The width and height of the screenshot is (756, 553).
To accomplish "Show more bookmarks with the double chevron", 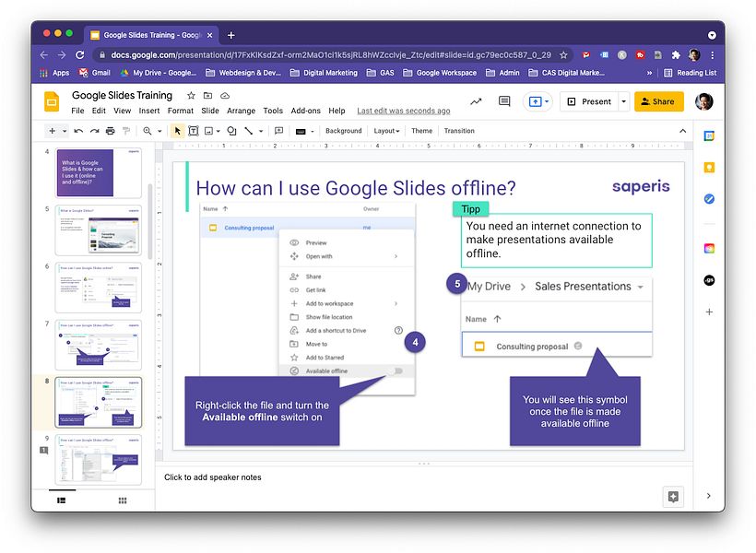I will click(x=649, y=73).
